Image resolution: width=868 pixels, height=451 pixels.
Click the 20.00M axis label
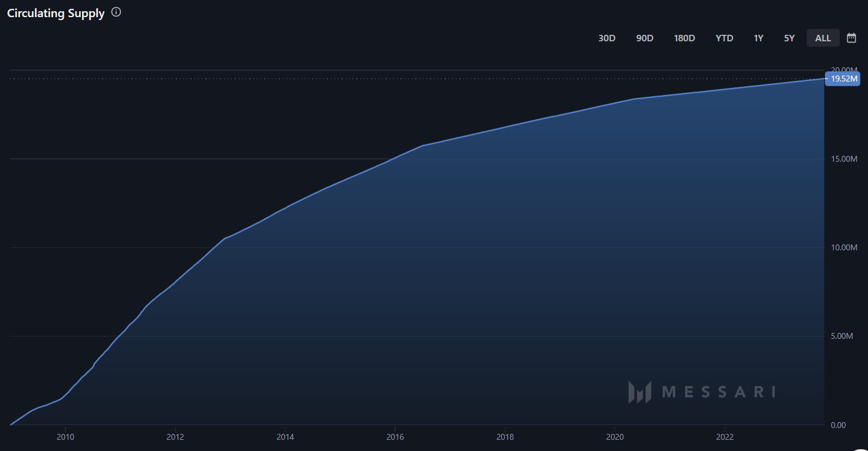(x=844, y=69)
